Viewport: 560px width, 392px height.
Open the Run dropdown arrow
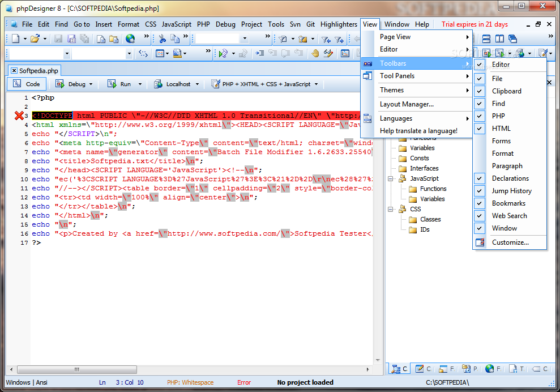pos(140,84)
